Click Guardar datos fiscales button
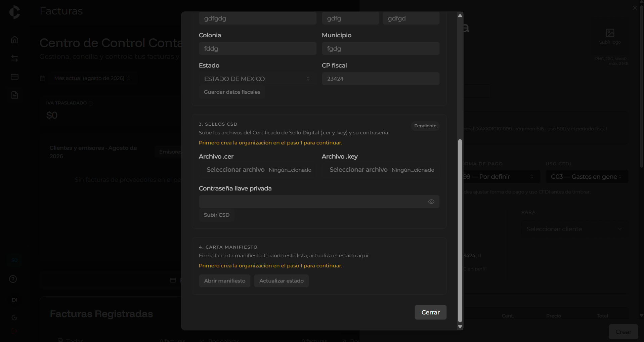The width and height of the screenshot is (644, 342). point(232,92)
